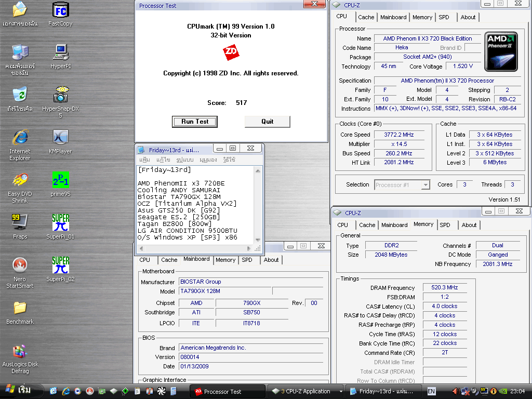Click the EN language indicator in taskbar

pyautogui.click(x=431, y=391)
